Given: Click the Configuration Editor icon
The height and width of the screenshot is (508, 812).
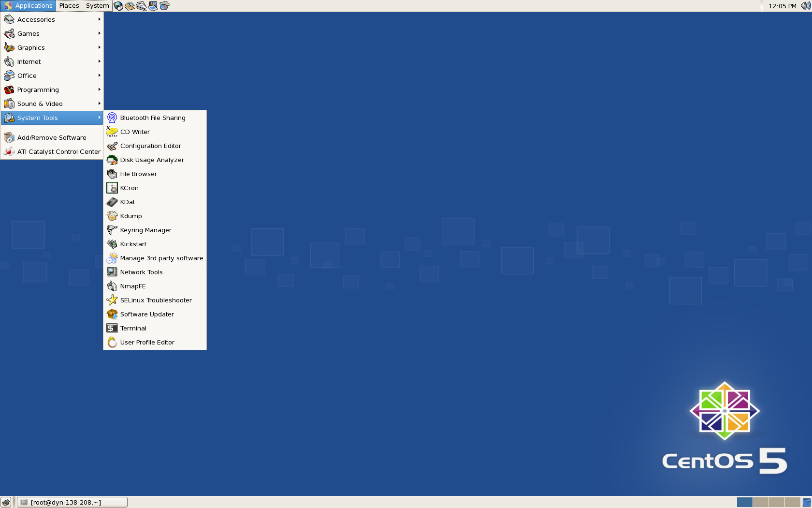Looking at the screenshot, I should (112, 146).
